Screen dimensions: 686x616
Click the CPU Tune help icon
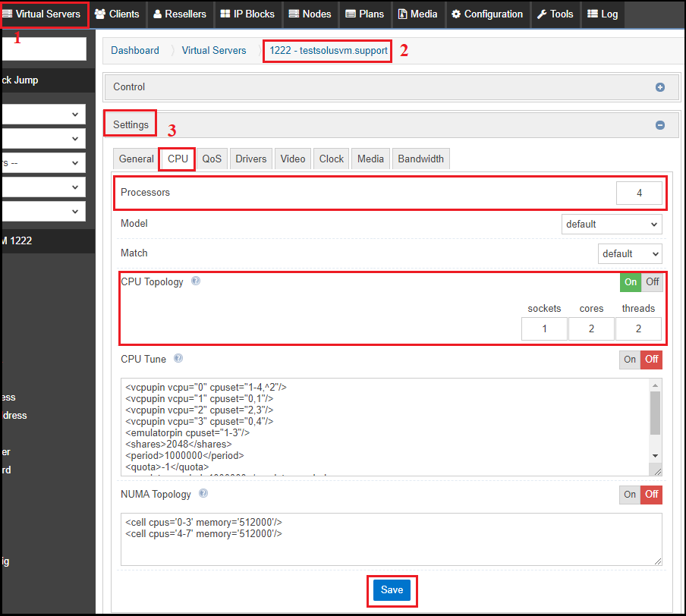178,359
